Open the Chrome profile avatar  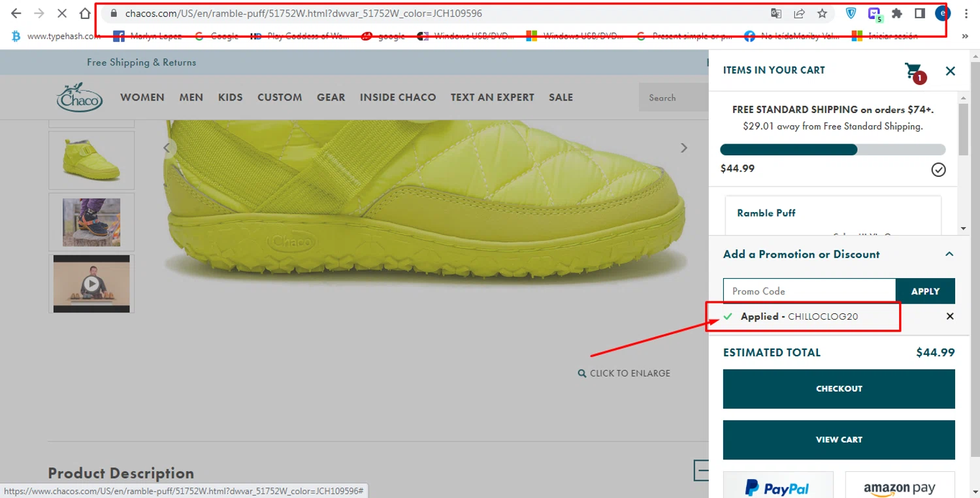942,13
